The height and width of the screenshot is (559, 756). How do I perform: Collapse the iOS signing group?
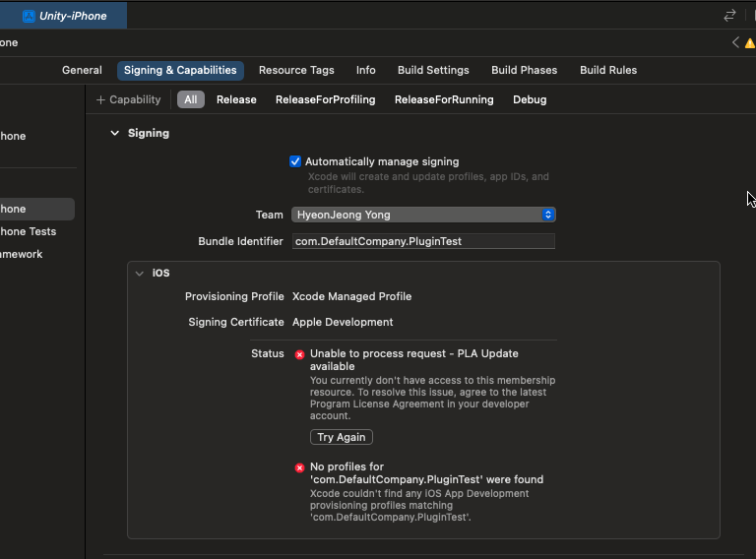[140, 274]
